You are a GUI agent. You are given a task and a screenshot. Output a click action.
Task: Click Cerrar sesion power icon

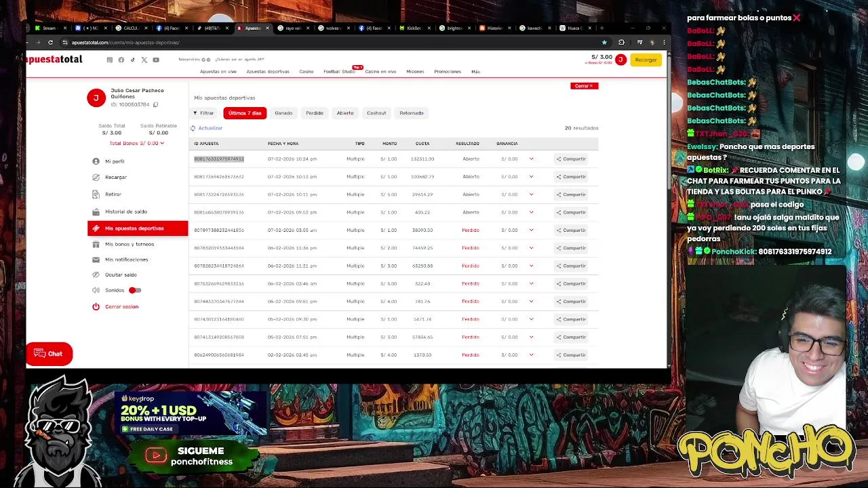coord(96,306)
